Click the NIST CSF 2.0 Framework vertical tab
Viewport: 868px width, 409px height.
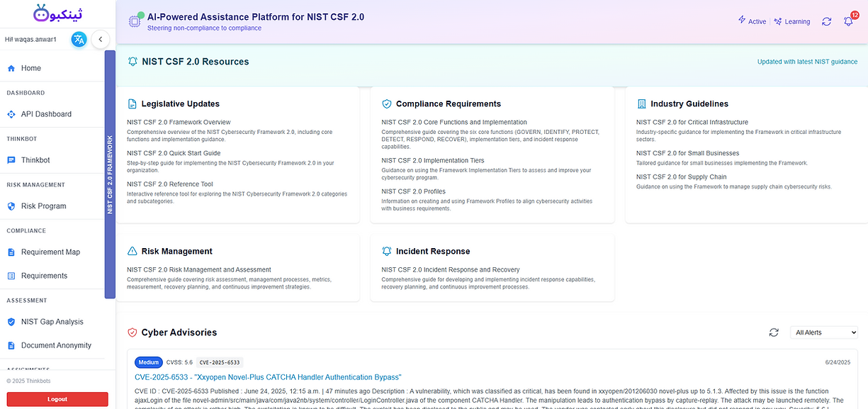[x=110, y=174]
